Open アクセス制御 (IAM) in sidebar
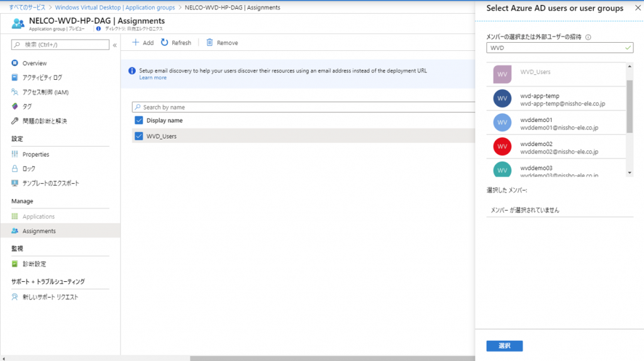The height and width of the screenshot is (361, 644). pyautogui.click(x=45, y=92)
